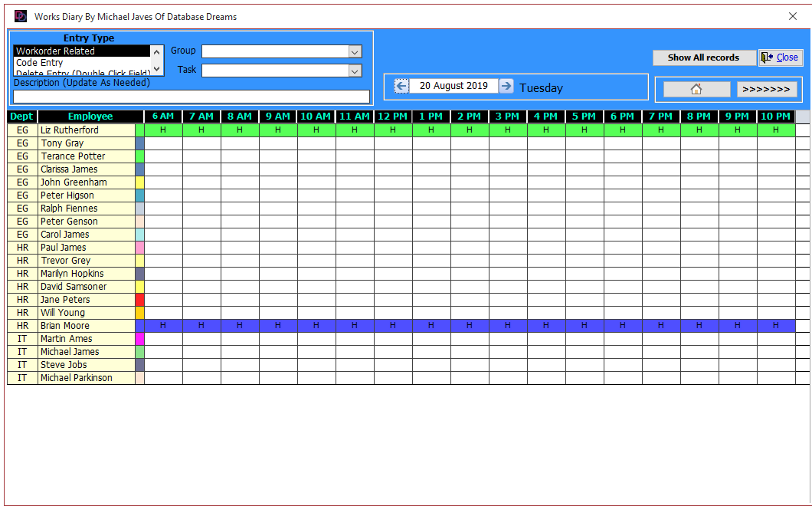Viewport: 812px width, 506px height.
Task: Click Will Young's orange color swatch
Action: pos(140,313)
